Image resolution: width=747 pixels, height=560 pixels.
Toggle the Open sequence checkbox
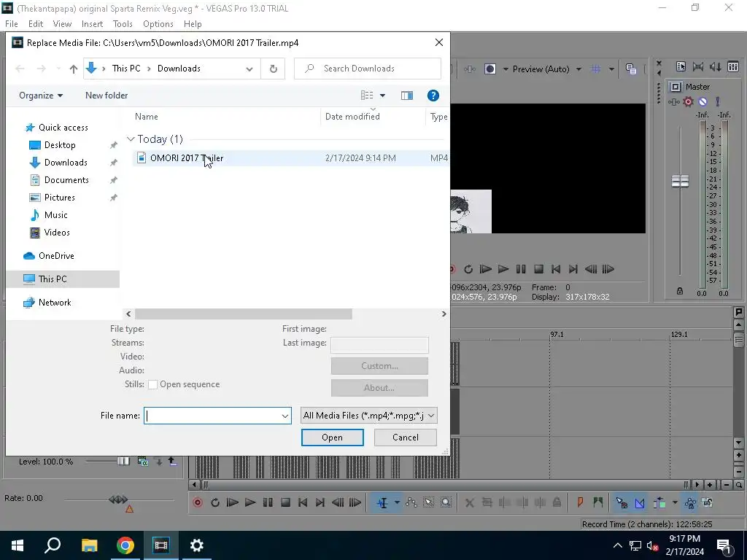tap(153, 385)
